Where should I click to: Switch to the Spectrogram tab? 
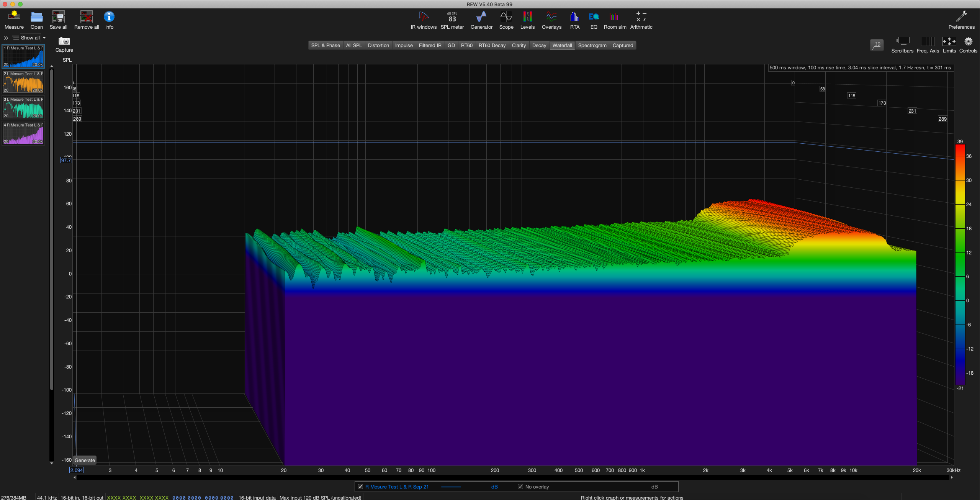[x=592, y=45]
